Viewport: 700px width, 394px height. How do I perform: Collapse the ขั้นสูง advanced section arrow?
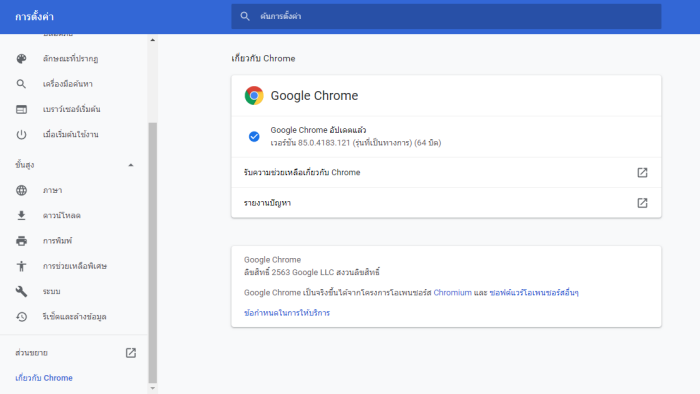pyautogui.click(x=130, y=165)
